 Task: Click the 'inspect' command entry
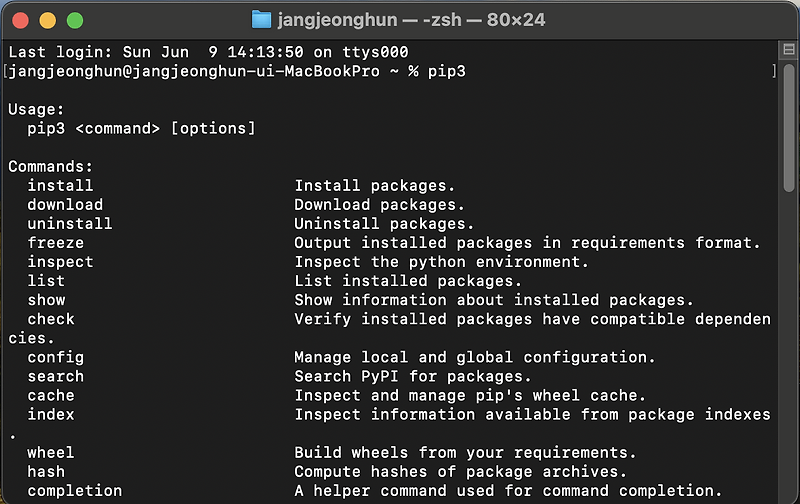[60, 262]
